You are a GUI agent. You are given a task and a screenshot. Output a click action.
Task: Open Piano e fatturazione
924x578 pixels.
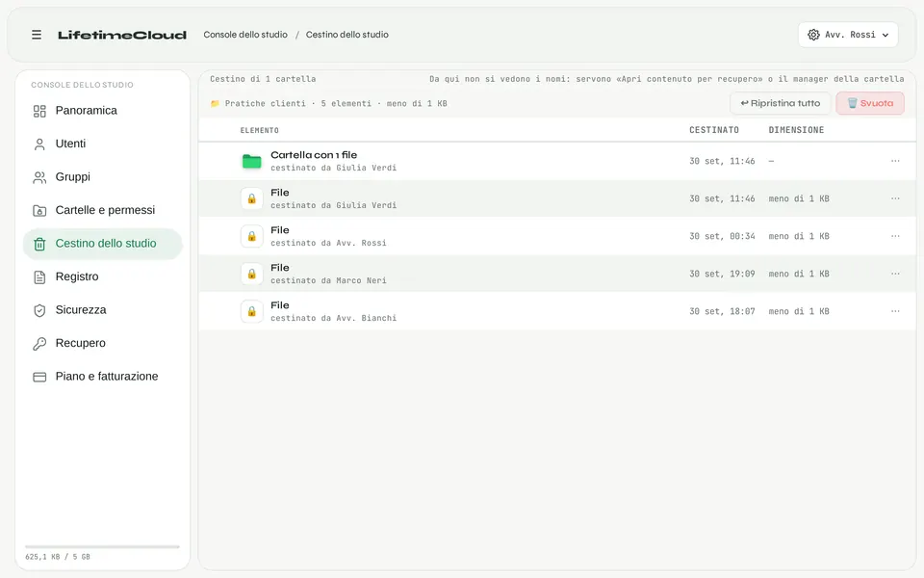coord(103,377)
